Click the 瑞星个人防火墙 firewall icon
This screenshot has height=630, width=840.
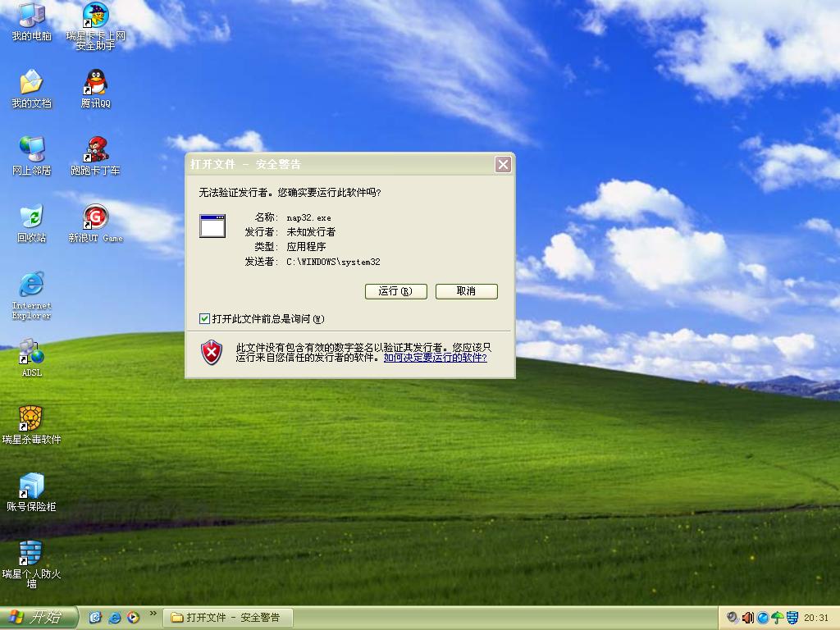[x=30, y=553]
